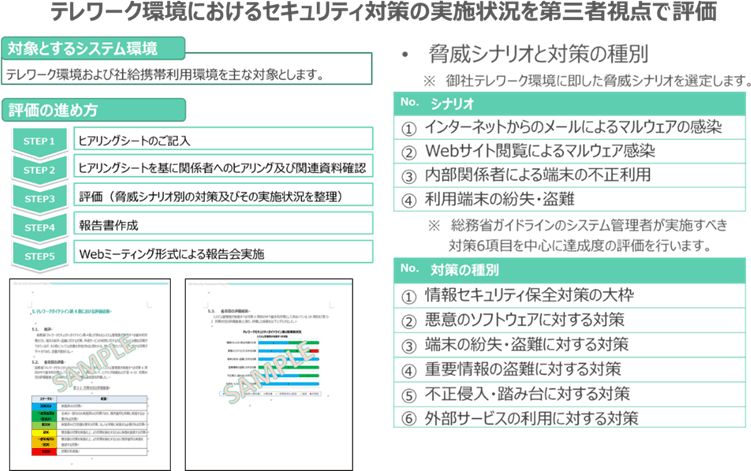This screenshot has width=751, height=471.
Task: Select scenario row 'Webサイト閲覧によるマルウェア感染'
Action: [x=569, y=151]
